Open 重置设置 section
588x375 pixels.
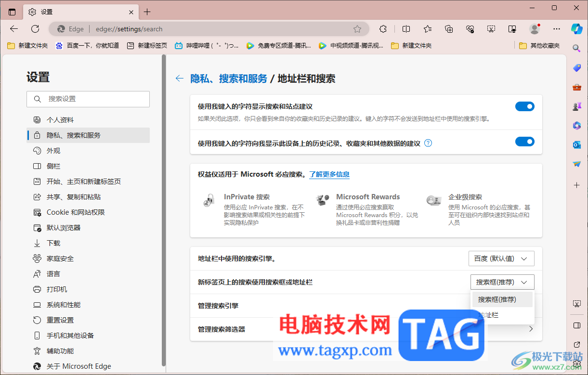click(88, 320)
